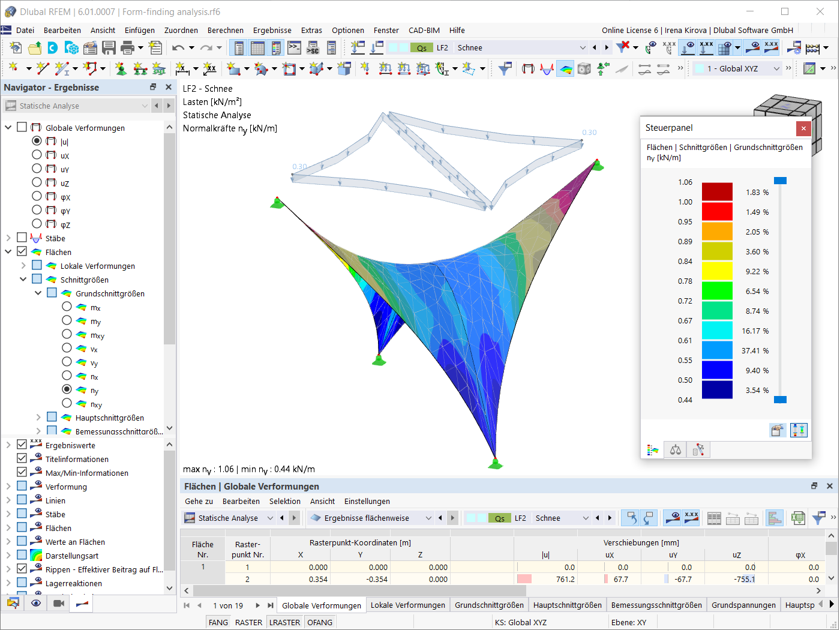Collapse the Grundschnittgrößen tree node
The width and height of the screenshot is (840, 630).
(38, 293)
